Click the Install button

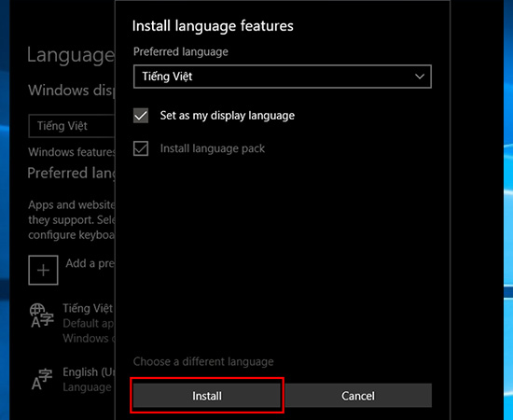tap(207, 396)
